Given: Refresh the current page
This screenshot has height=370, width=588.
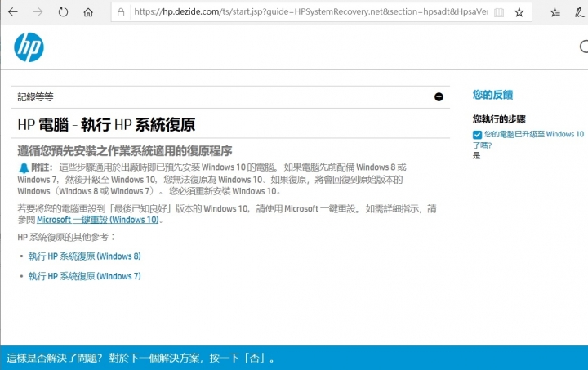Looking at the screenshot, I should pos(63,12).
